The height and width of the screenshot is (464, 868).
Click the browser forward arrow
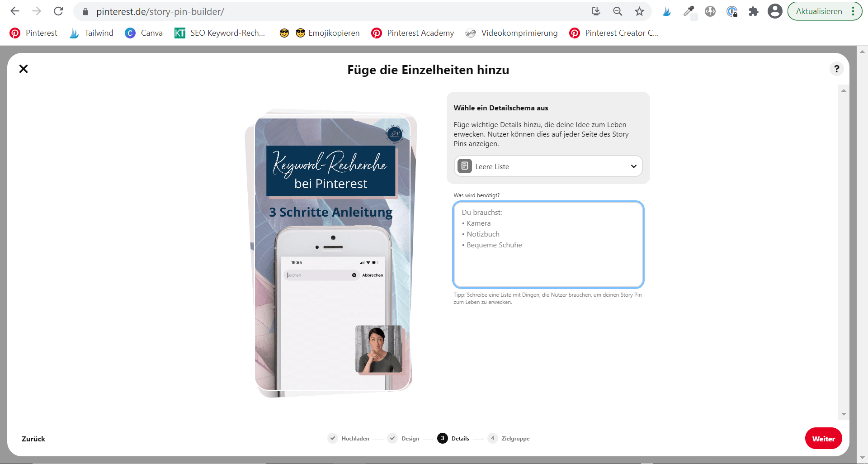(37, 11)
